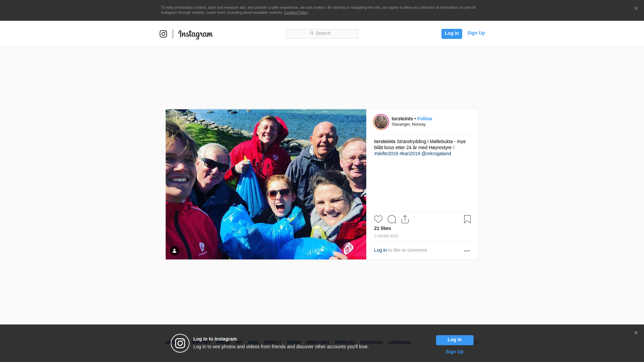Save the post with the bookmark icon
Screen dimensions: 644x362
coord(467,219)
